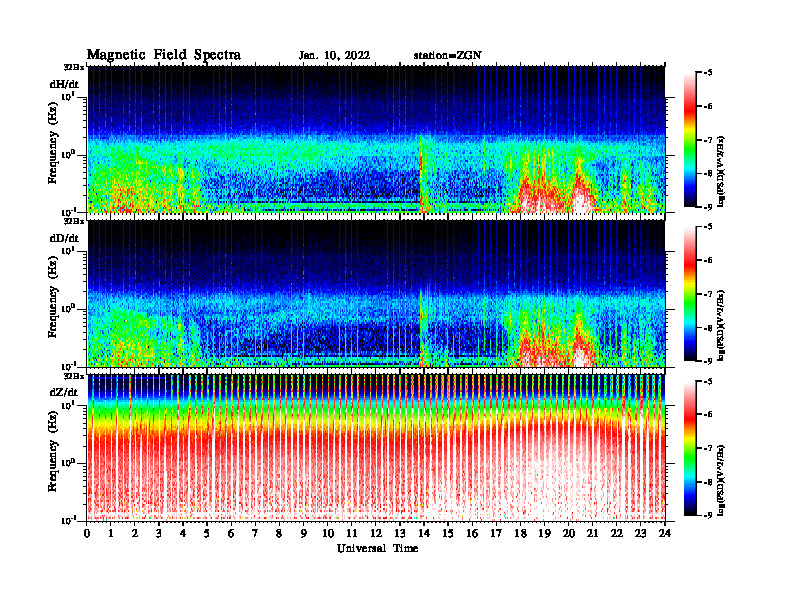The width and height of the screenshot is (792, 612).
Task: Click the dD/dt panel label
Action: point(64,238)
